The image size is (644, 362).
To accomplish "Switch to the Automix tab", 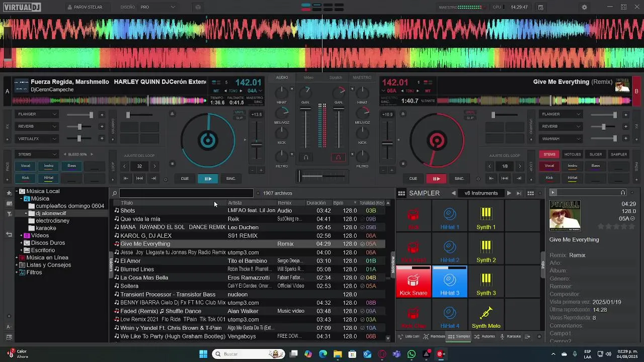I will [485, 336].
